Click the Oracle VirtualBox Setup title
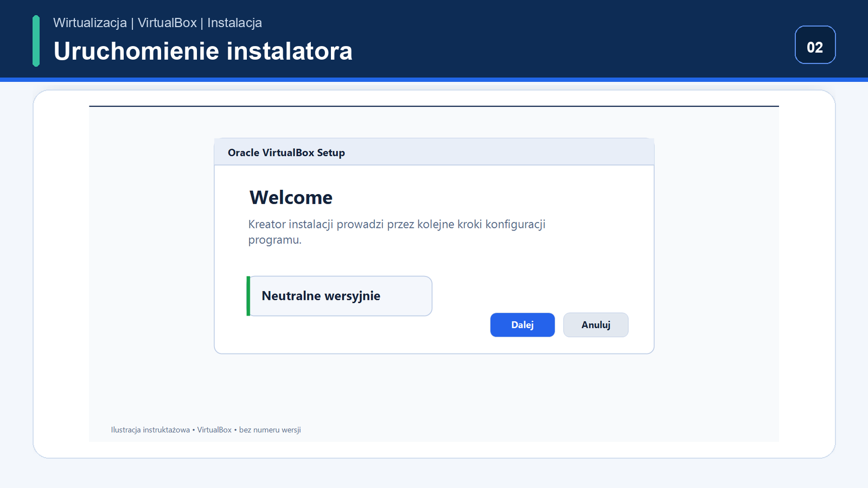This screenshot has height=488, width=868. point(286,153)
